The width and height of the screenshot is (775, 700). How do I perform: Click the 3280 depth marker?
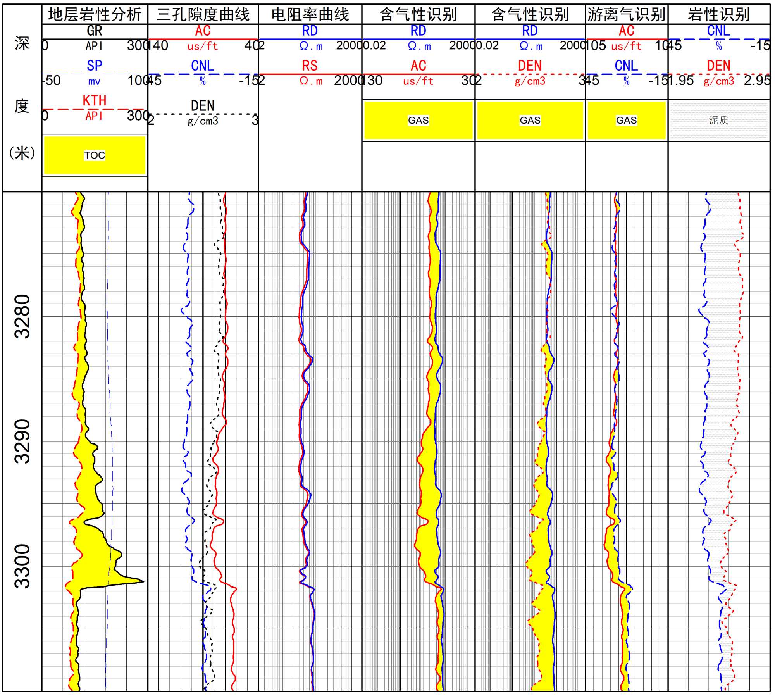(x=22, y=316)
